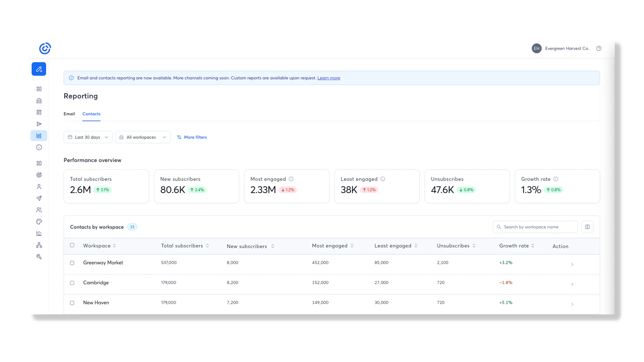The image size is (644, 362).
Task: Open the Learn more link
Action: [x=329, y=78]
